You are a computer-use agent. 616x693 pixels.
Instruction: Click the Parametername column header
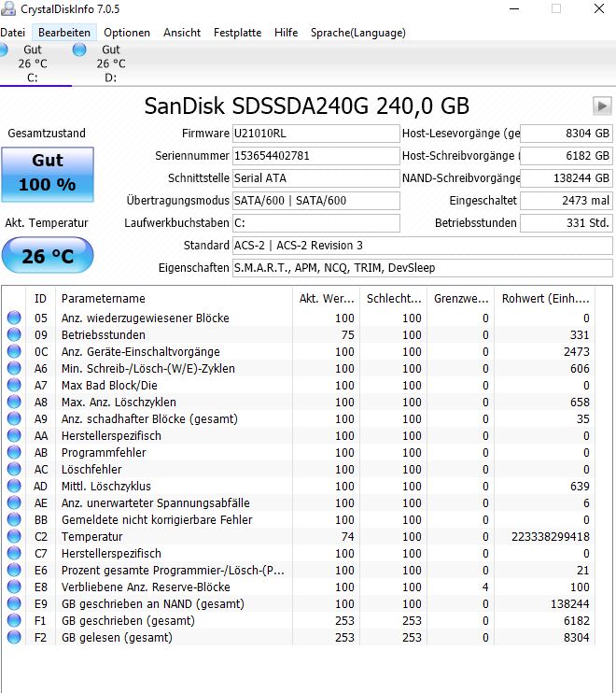(x=174, y=299)
